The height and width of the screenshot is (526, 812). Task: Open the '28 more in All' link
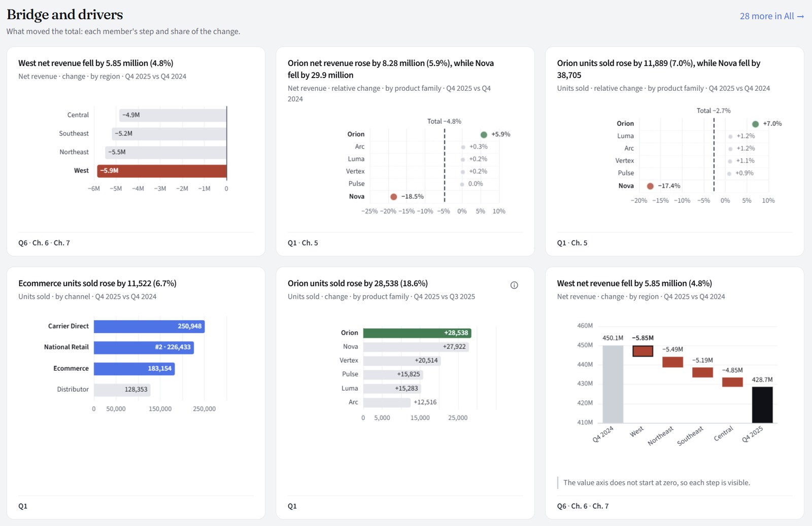click(771, 16)
